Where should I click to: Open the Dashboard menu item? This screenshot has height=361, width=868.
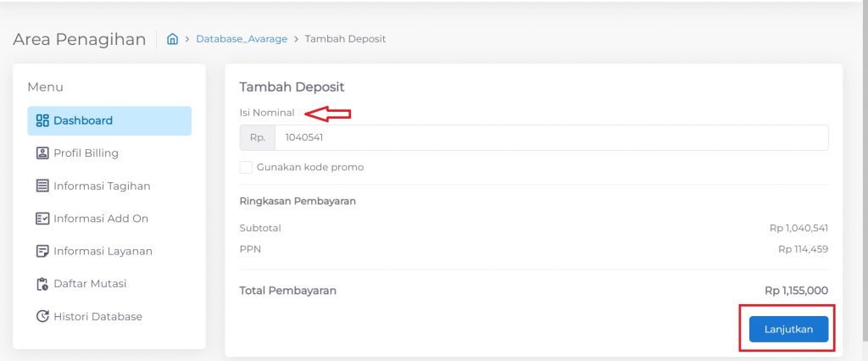click(83, 120)
